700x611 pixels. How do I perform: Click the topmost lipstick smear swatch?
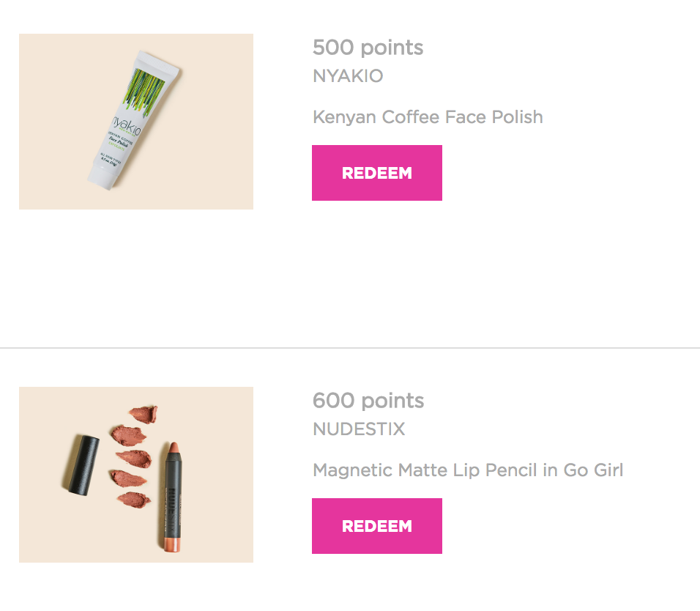click(143, 415)
